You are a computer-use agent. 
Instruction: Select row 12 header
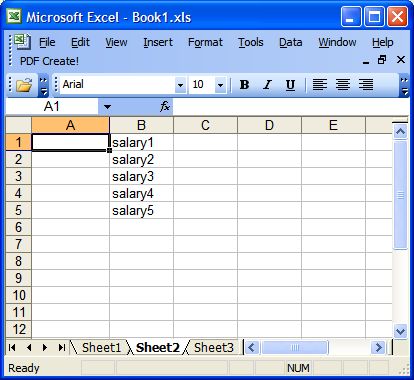tap(19, 329)
